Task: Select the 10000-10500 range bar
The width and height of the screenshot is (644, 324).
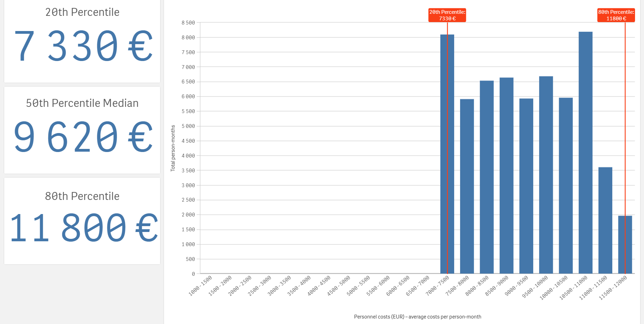Action: point(566,186)
